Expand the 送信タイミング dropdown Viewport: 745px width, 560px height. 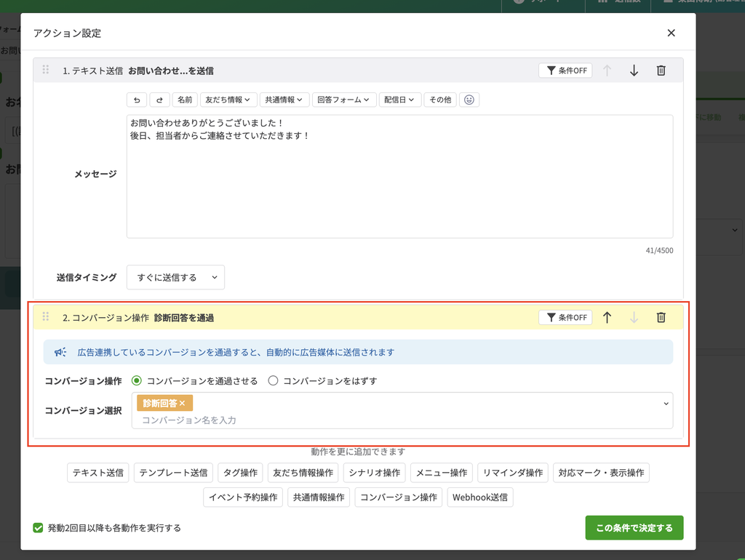(x=175, y=277)
